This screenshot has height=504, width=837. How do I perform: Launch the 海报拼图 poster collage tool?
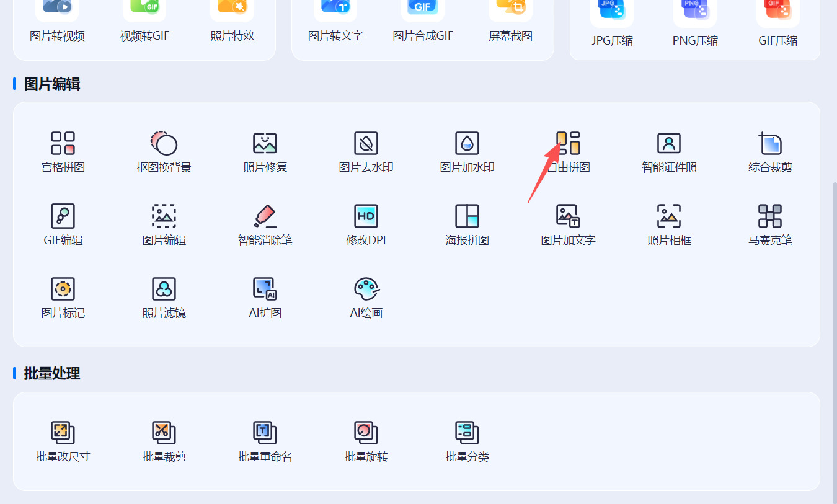coord(467,224)
